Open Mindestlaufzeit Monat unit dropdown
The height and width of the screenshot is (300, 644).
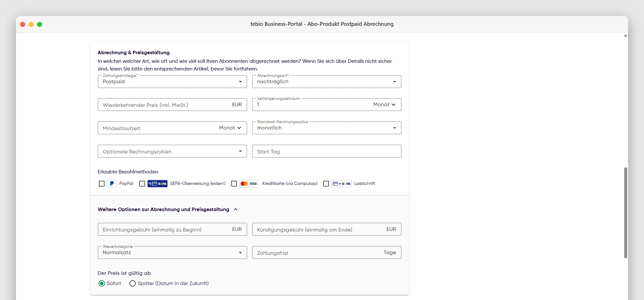click(230, 128)
